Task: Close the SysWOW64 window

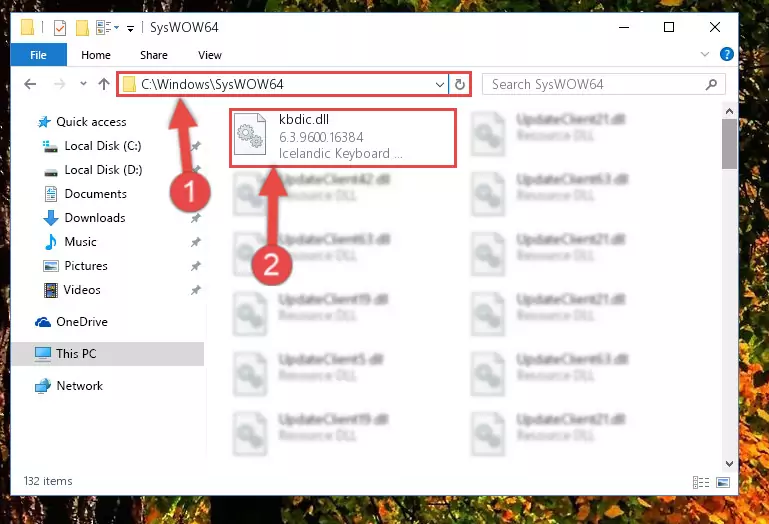Action: [x=715, y=27]
